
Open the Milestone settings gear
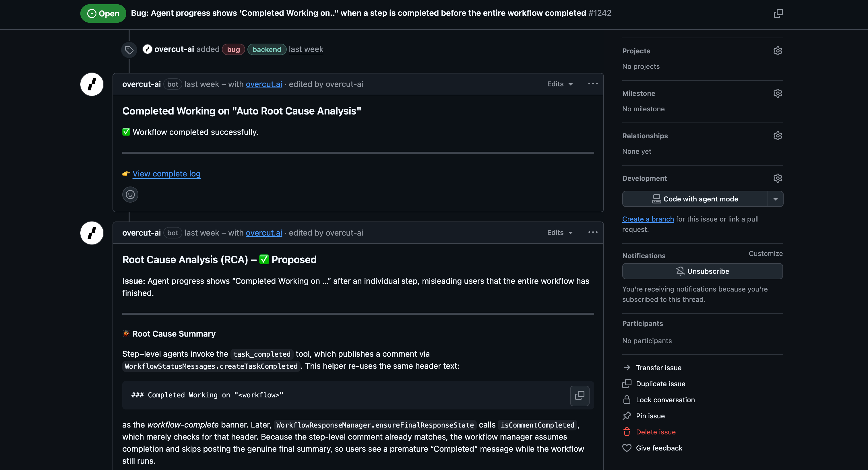pyautogui.click(x=777, y=93)
